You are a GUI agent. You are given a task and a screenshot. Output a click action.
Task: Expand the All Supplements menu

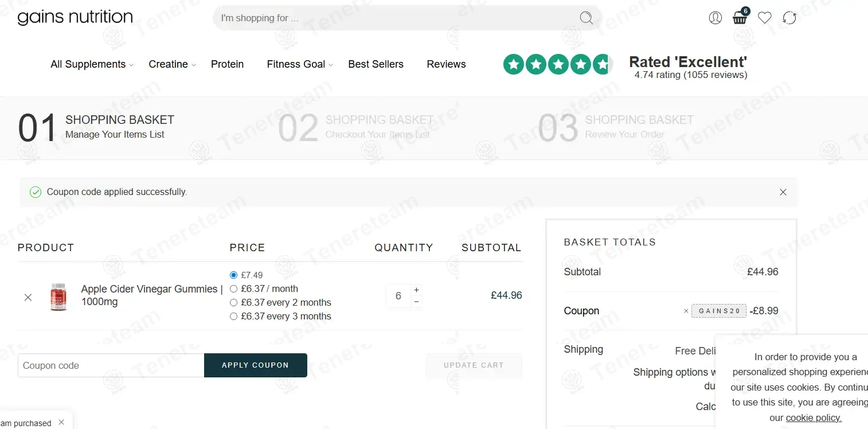92,64
